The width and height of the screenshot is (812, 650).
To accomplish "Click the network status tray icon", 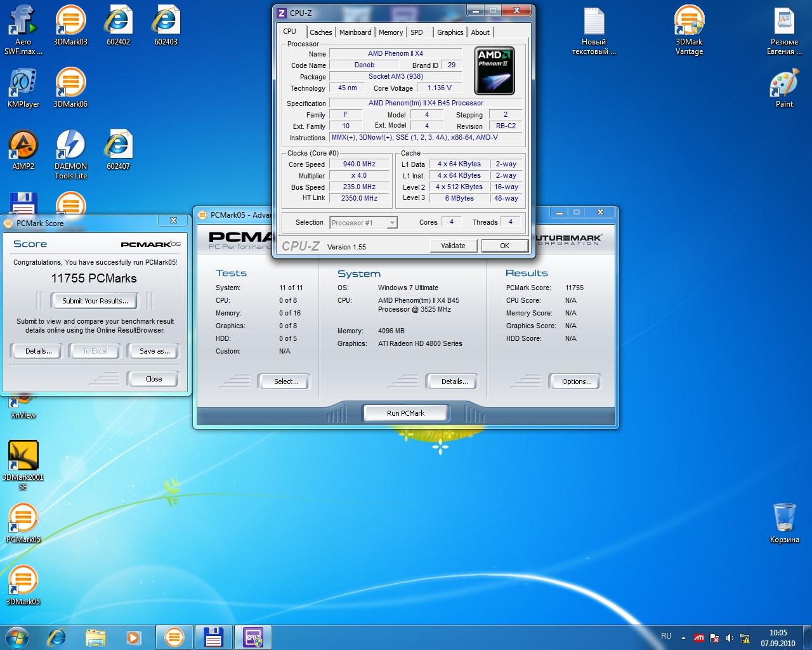I will pos(745,638).
